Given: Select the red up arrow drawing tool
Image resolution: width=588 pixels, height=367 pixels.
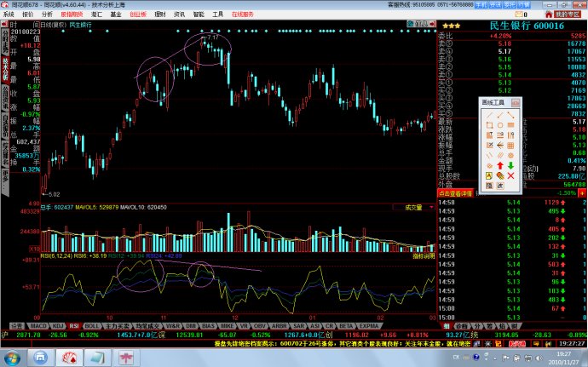Looking at the screenshot, I should 500,164.
